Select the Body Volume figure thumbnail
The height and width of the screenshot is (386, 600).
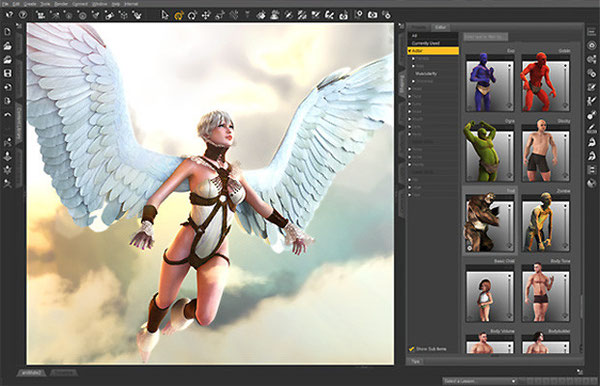coord(490,344)
